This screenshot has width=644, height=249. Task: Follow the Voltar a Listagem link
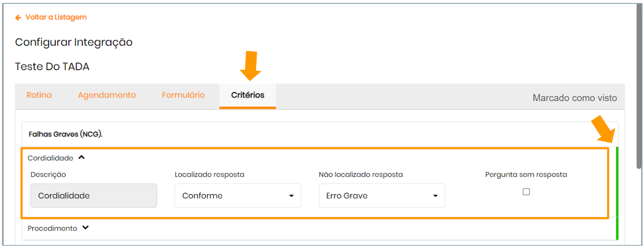56,17
